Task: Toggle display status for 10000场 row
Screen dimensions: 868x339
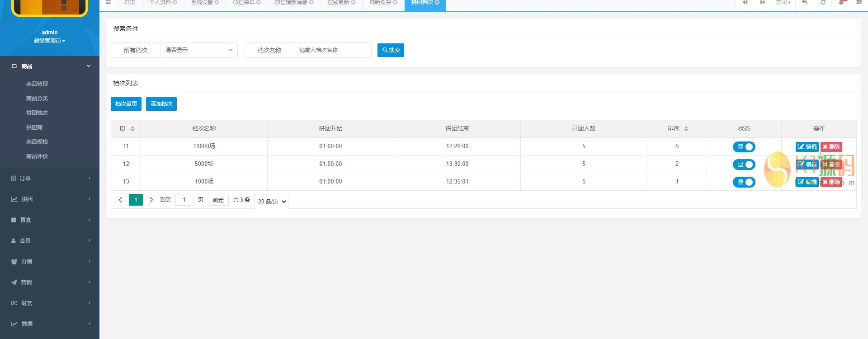Action: (x=744, y=147)
